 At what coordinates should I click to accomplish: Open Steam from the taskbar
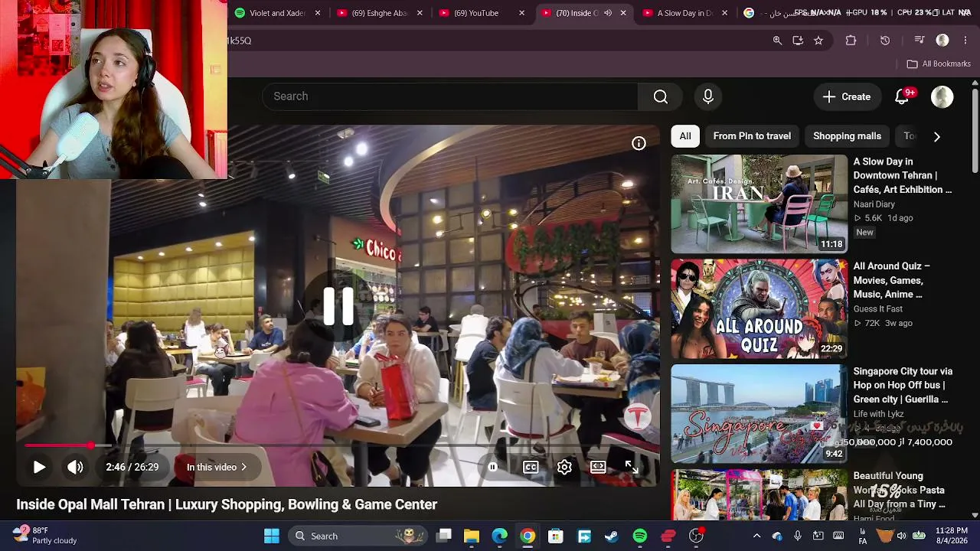612,536
